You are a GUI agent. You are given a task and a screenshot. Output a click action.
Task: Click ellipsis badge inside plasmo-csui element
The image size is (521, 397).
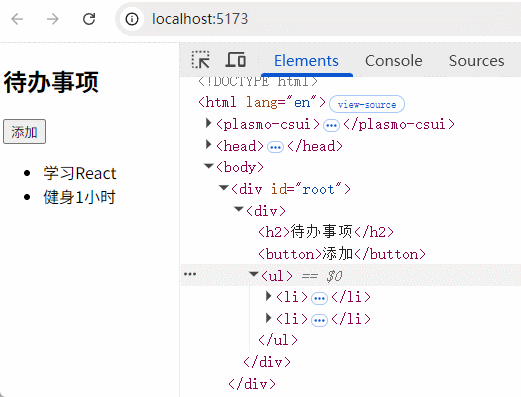331,126
